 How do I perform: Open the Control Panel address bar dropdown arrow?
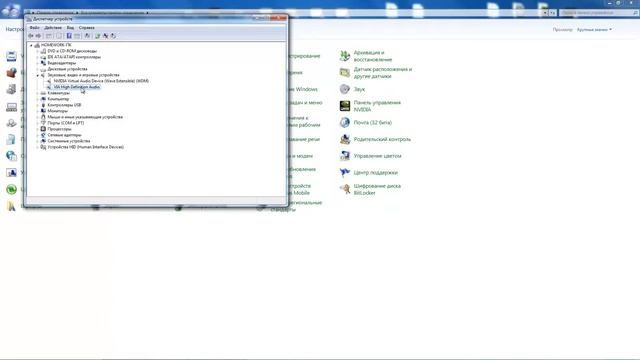pos(545,13)
